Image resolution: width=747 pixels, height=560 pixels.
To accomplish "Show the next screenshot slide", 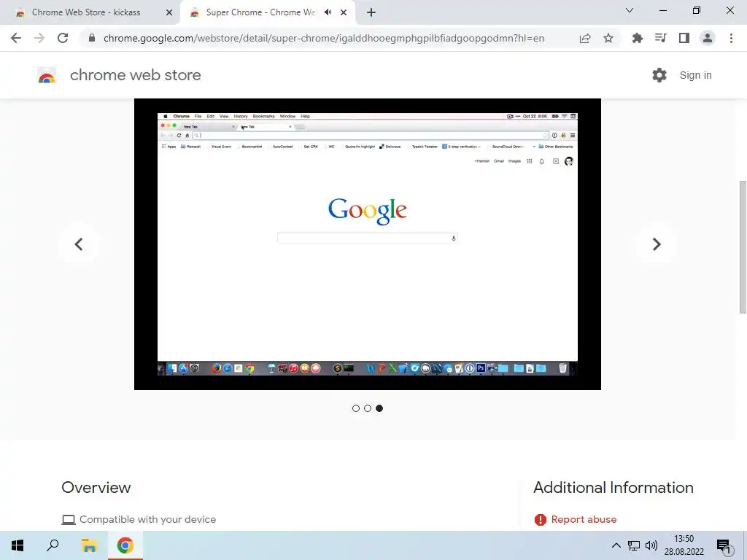I will (x=656, y=244).
